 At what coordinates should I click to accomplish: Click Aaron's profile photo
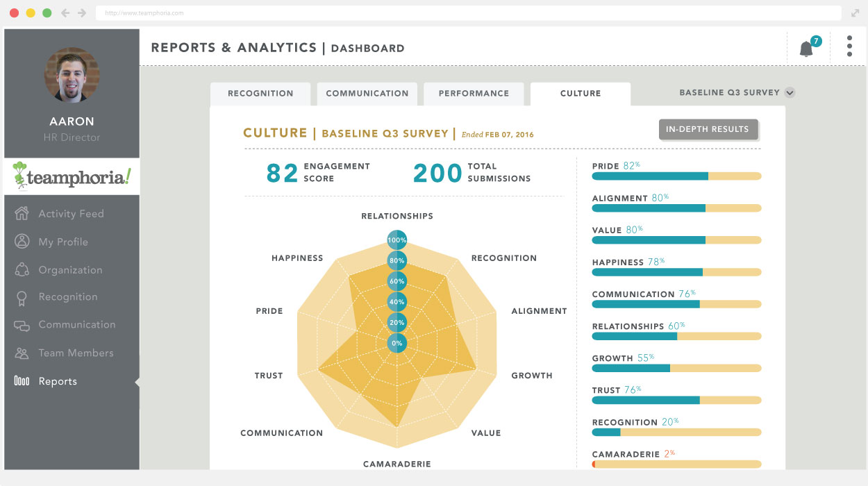72,75
